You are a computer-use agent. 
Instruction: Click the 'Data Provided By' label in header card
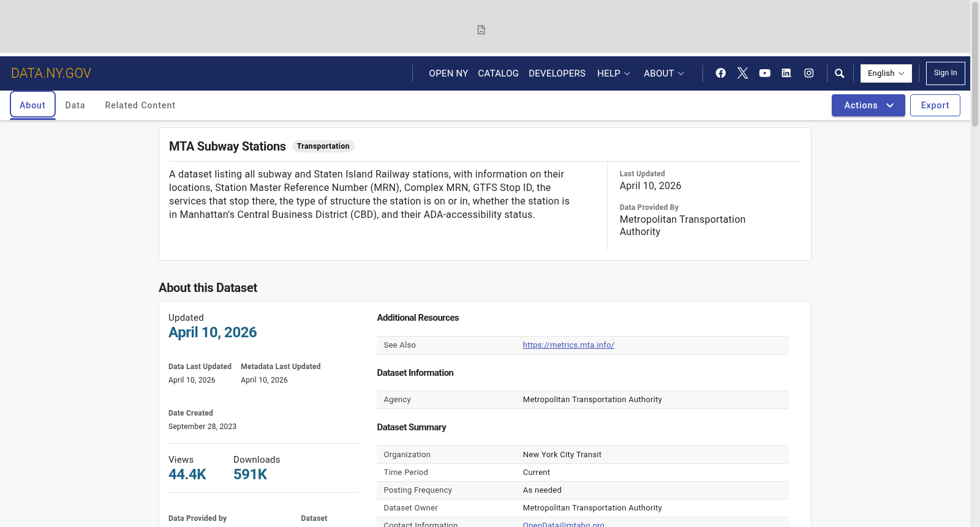(x=649, y=207)
